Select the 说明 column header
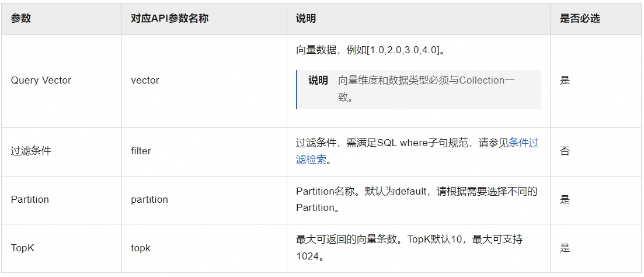Viewport: 644px width, 277px height. coord(306,19)
